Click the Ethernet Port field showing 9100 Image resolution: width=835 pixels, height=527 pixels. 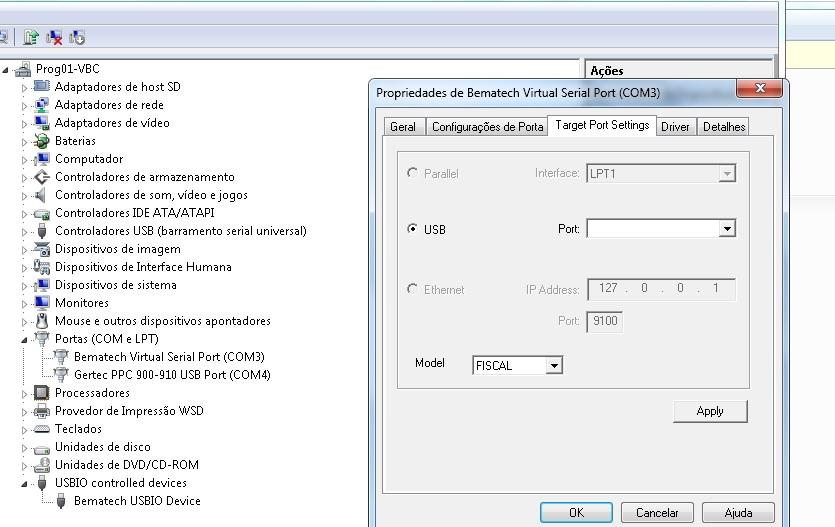coord(604,321)
